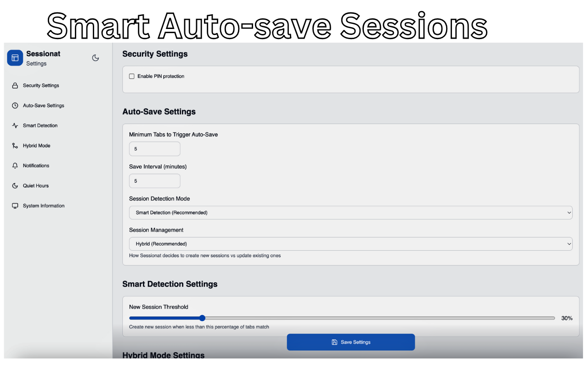Image resolution: width=588 pixels, height=368 pixels.
Task: Select the lock icon beside Security Settings
Action: click(15, 85)
